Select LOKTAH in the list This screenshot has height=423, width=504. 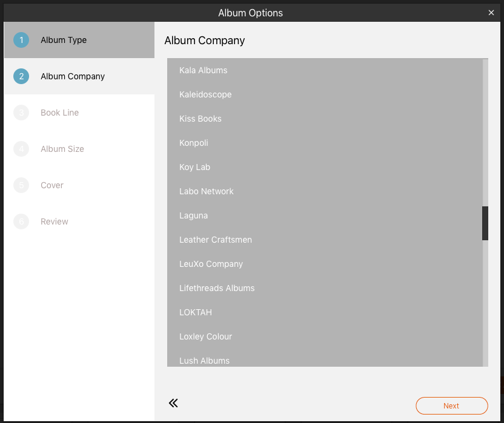click(325, 312)
